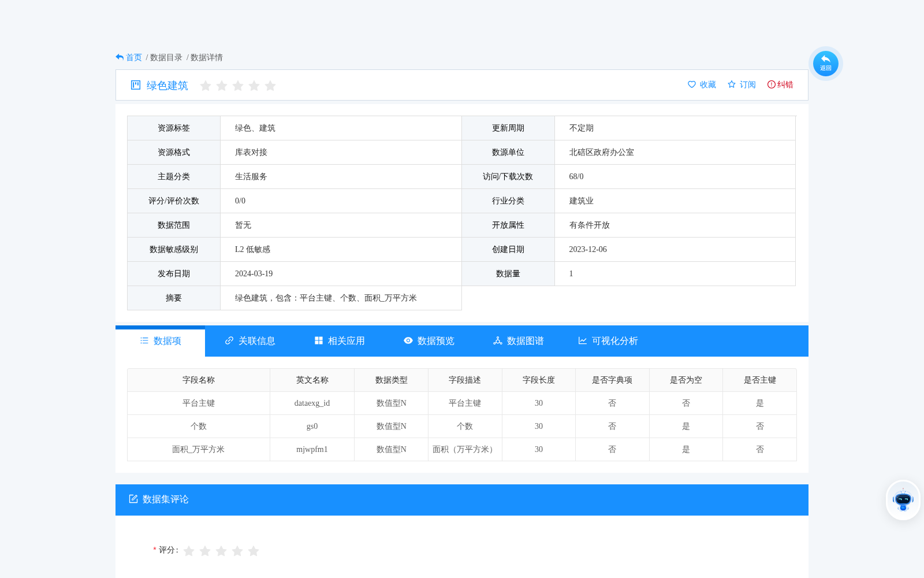Image resolution: width=924 pixels, height=578 pixels.
Task: Rate two stars in the 评分 comment field
Action: click(205, 551)
